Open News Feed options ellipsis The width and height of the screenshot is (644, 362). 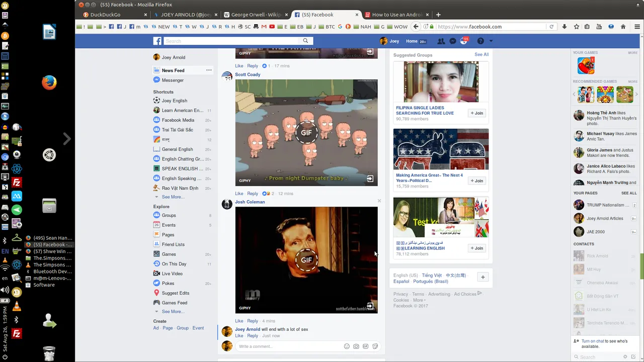(209, 70)
